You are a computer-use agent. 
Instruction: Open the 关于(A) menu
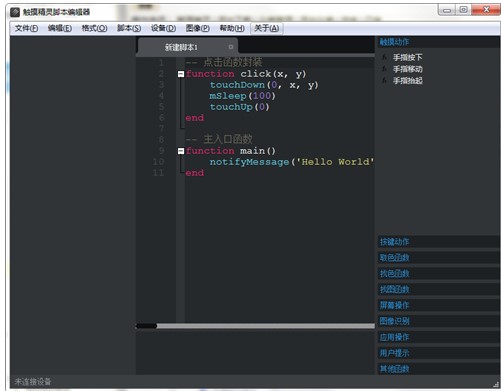(x=267, y=28)
